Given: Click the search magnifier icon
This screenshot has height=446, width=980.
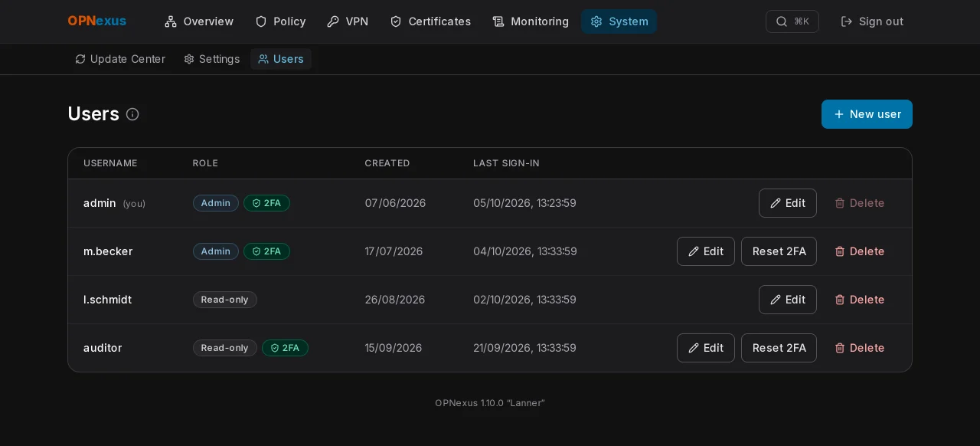Looking at the screenshot, I should 781,21.
